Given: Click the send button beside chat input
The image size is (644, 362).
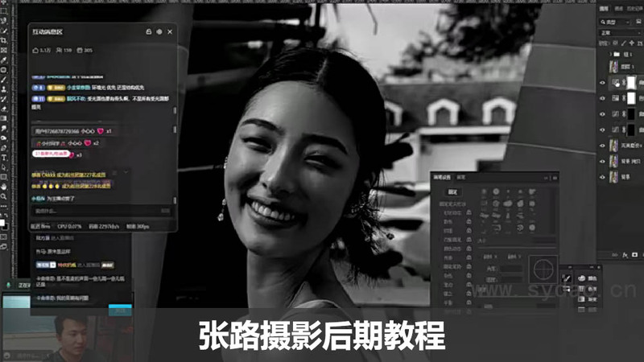Looking at the screenshot, I should click(166, 211).
